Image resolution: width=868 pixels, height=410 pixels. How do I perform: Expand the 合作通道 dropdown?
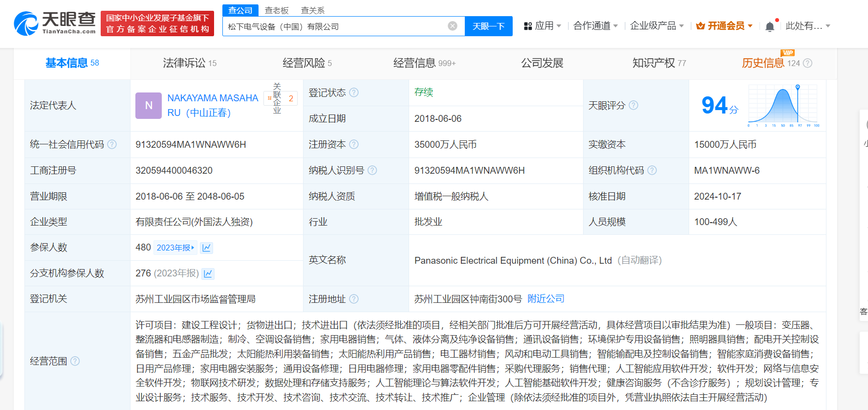point(595,26)
